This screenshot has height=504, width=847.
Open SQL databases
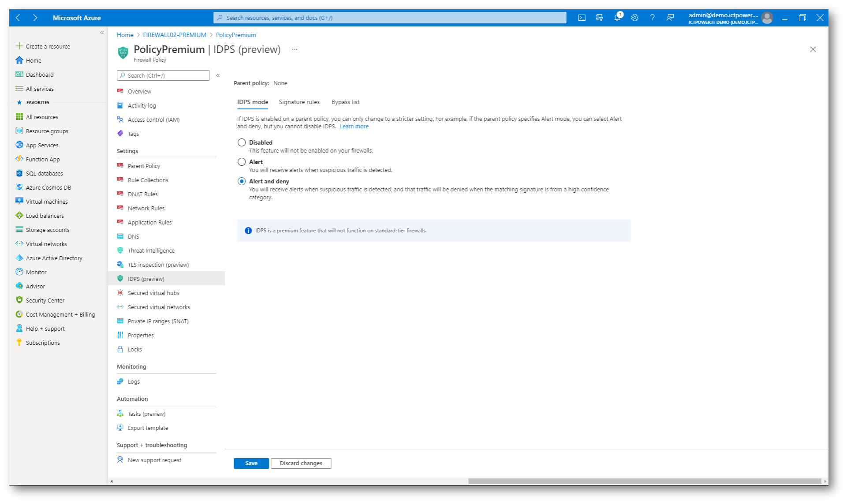[x=44, y=173]
